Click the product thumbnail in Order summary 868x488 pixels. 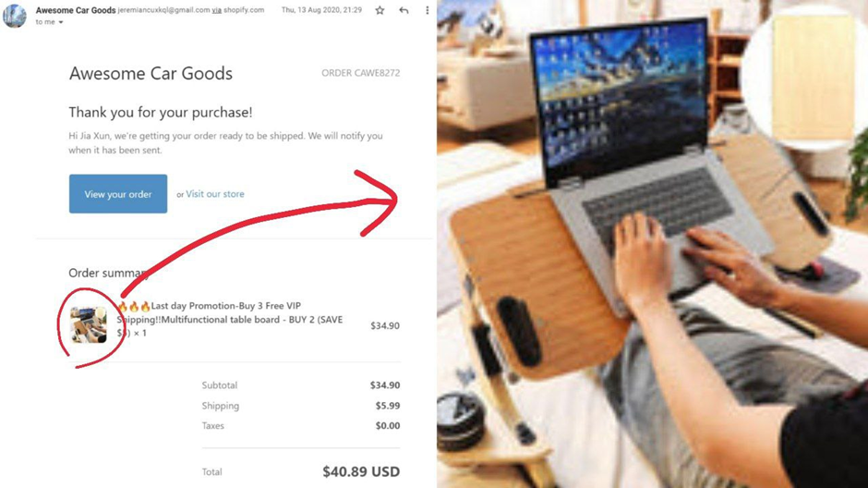click(x=89, y=325)
